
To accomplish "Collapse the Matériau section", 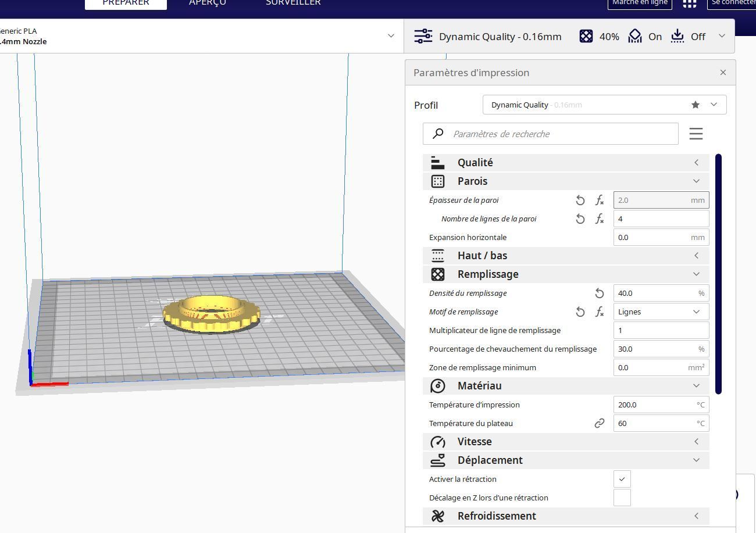I will click(697, 386).
